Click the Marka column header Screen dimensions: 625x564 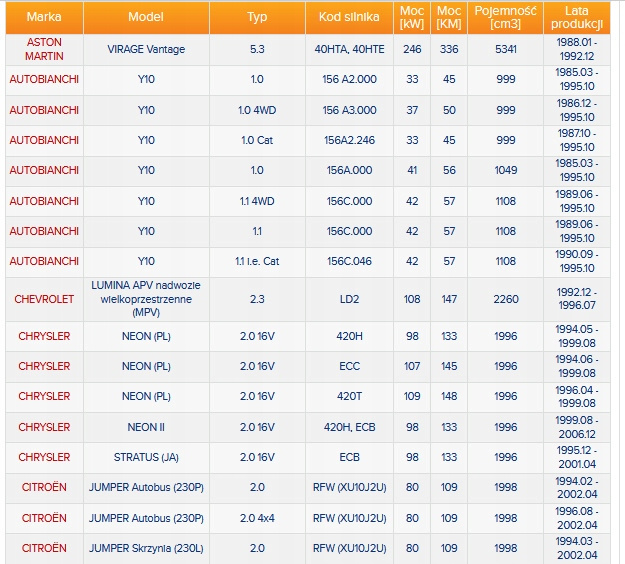tap(44, 17)
